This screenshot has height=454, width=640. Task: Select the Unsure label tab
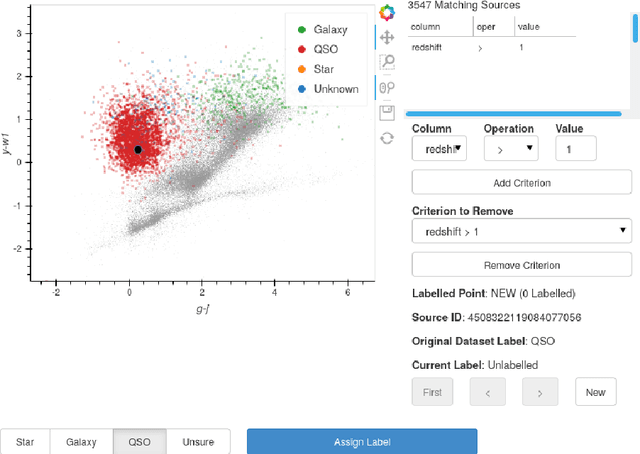(x=197, y=441)
